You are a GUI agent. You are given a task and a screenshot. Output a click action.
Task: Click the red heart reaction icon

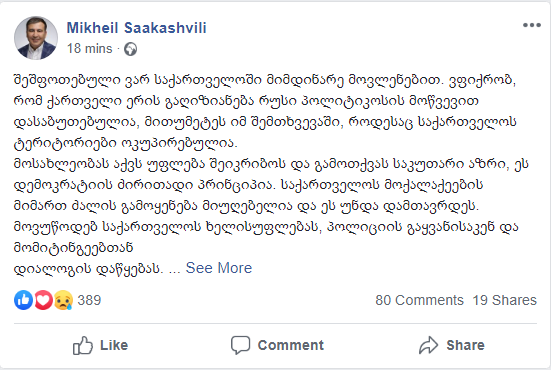point(43,300)
